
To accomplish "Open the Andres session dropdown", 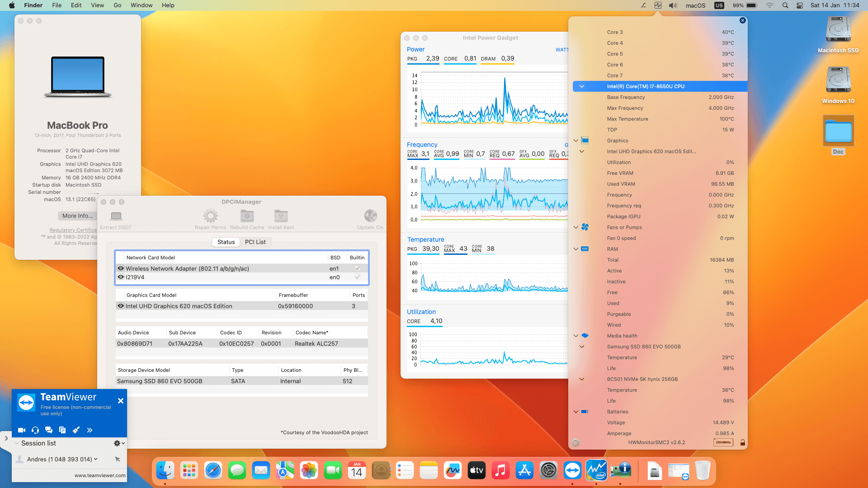I will pos(95,459).
